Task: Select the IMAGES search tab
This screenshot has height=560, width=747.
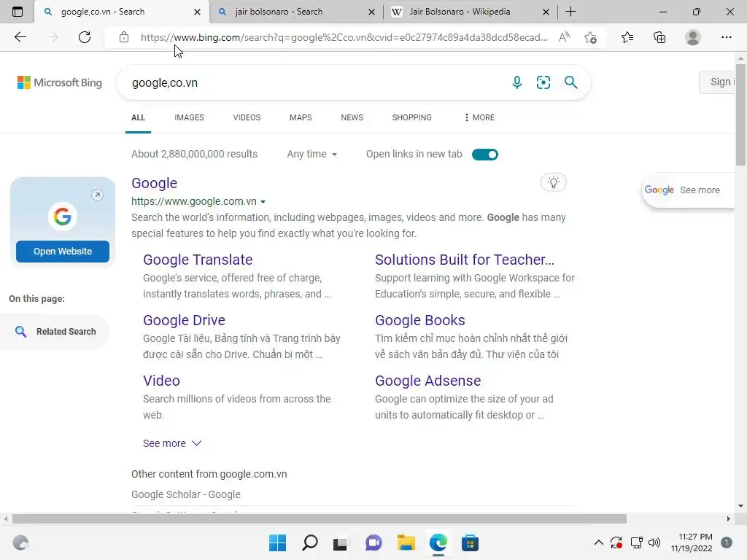Action: [x=189, y=117]
